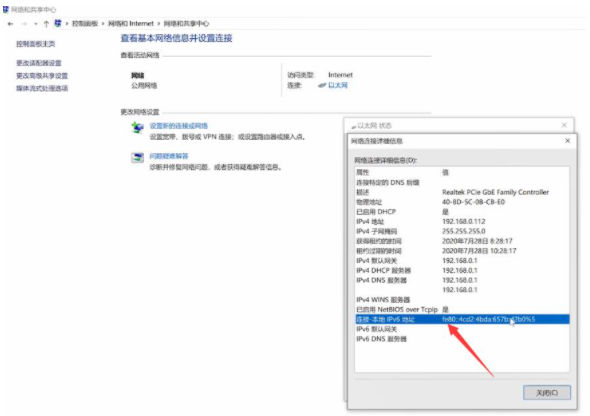
Task: Close the 网络连接详细信息 dialog with X
Action: pos(567,141)
